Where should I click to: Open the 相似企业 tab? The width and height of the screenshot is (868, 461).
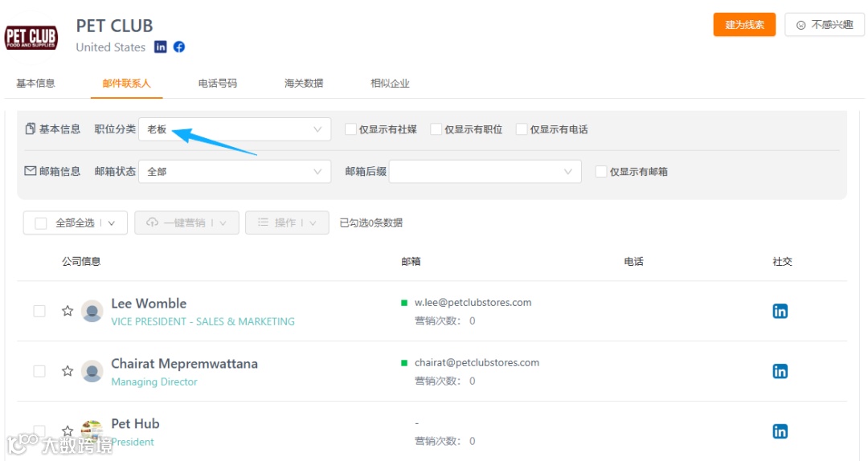tap(391, 83)
